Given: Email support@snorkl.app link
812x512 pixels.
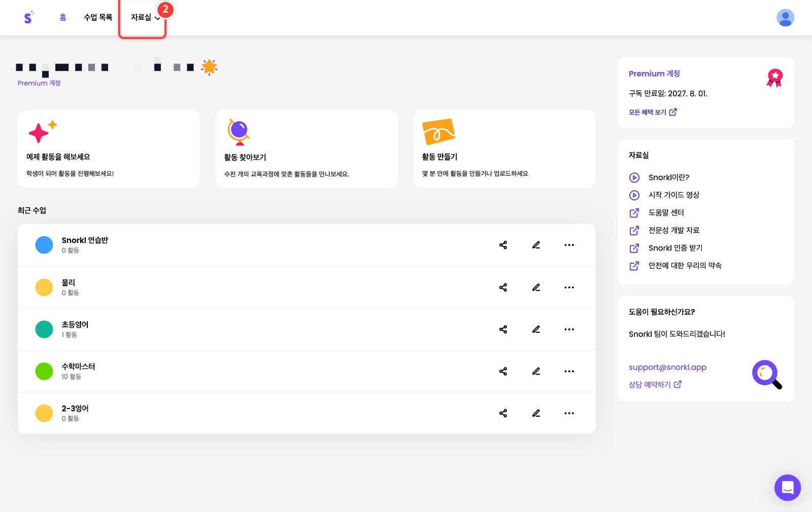Looking at the screenshot, I should pos(667,367).
